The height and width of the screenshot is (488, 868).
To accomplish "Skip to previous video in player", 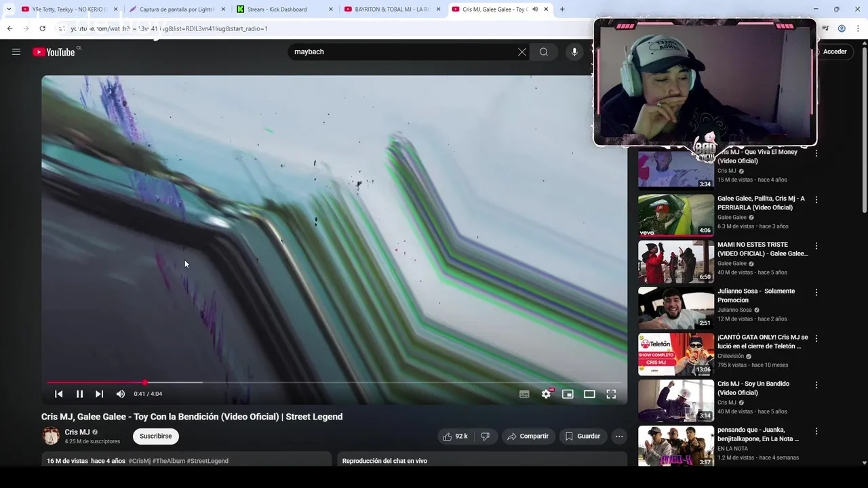I will [x=59, y=394].
